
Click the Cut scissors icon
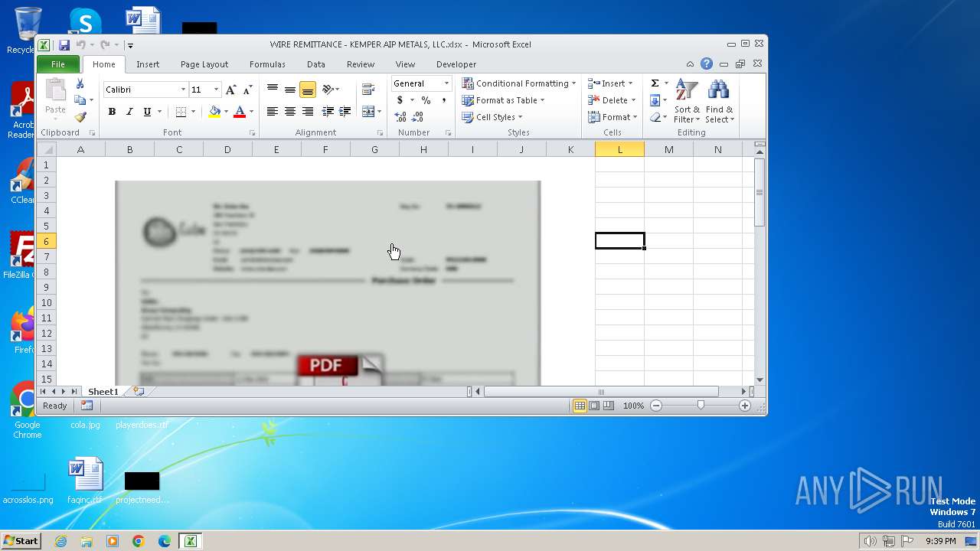[80, 83]
